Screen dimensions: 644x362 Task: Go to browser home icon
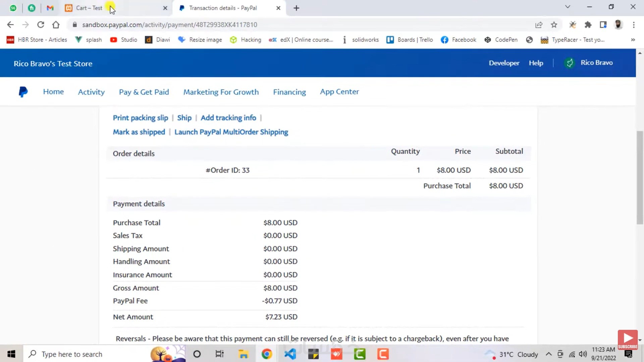point(56,25)
